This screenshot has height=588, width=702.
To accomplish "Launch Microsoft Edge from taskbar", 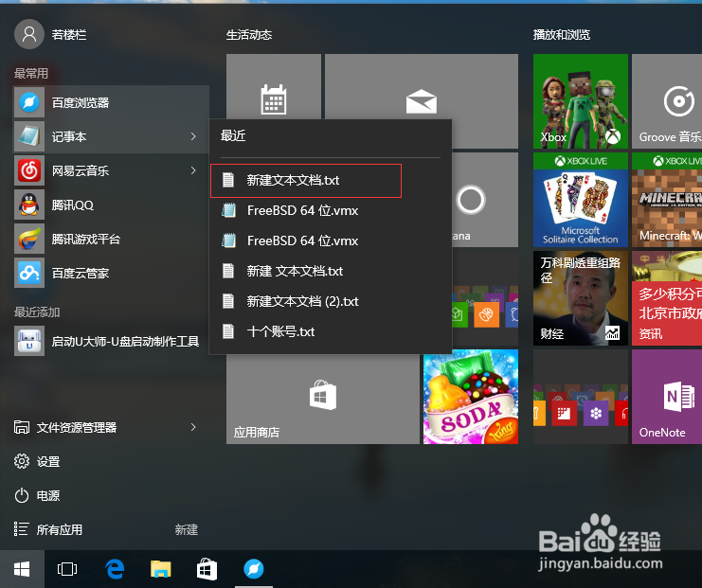I will tap(115, 569).
